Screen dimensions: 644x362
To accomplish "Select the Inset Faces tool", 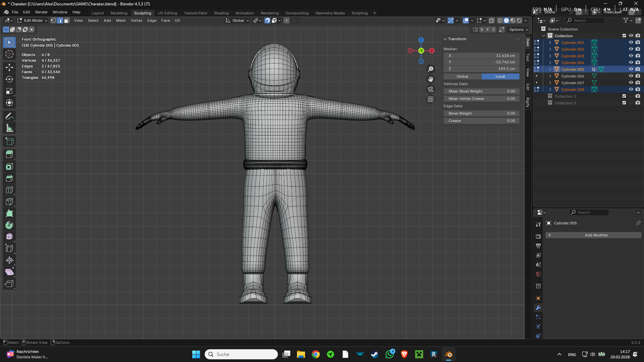I will [9, 166].
